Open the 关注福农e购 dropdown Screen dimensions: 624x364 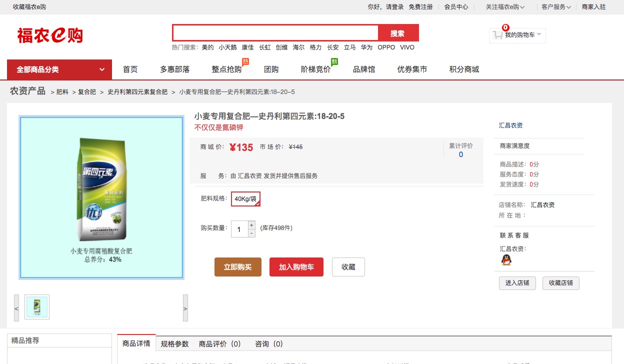pos(505,7)
